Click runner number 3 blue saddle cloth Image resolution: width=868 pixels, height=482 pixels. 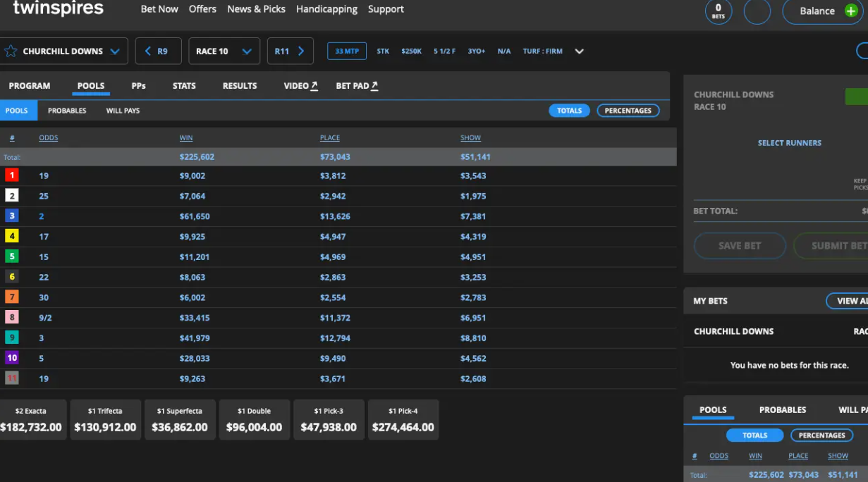click(12, 216)
